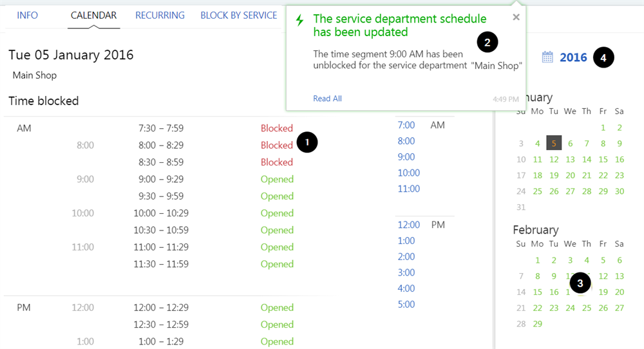The image size is (644, 349).
Task: Close the schedule updated notification
Action: (516, 17)
